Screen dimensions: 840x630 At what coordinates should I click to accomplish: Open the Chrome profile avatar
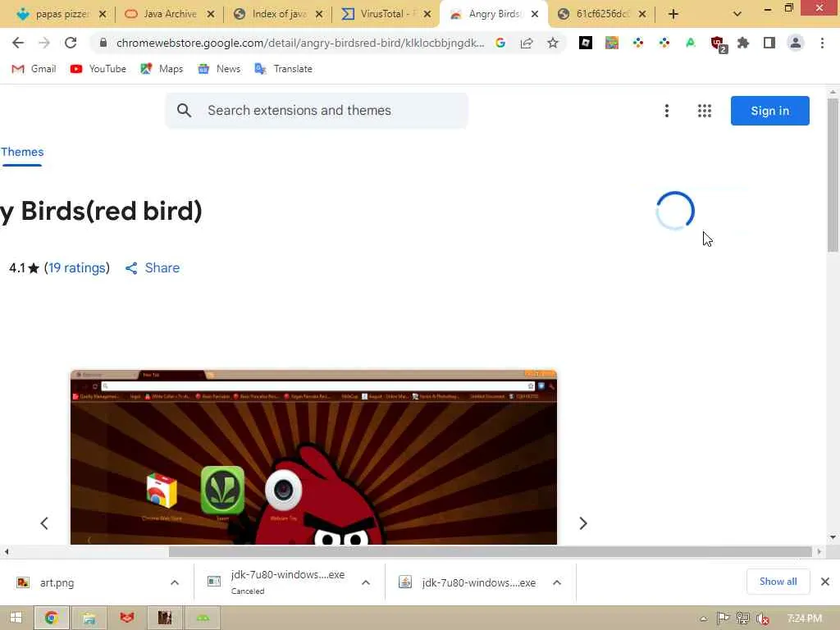click(796, 43)
